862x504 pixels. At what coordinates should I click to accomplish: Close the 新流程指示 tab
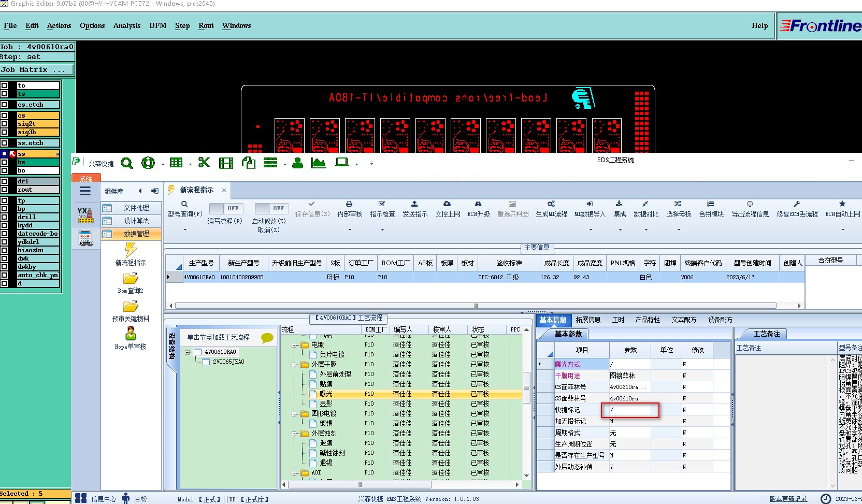tap(224, 190)
